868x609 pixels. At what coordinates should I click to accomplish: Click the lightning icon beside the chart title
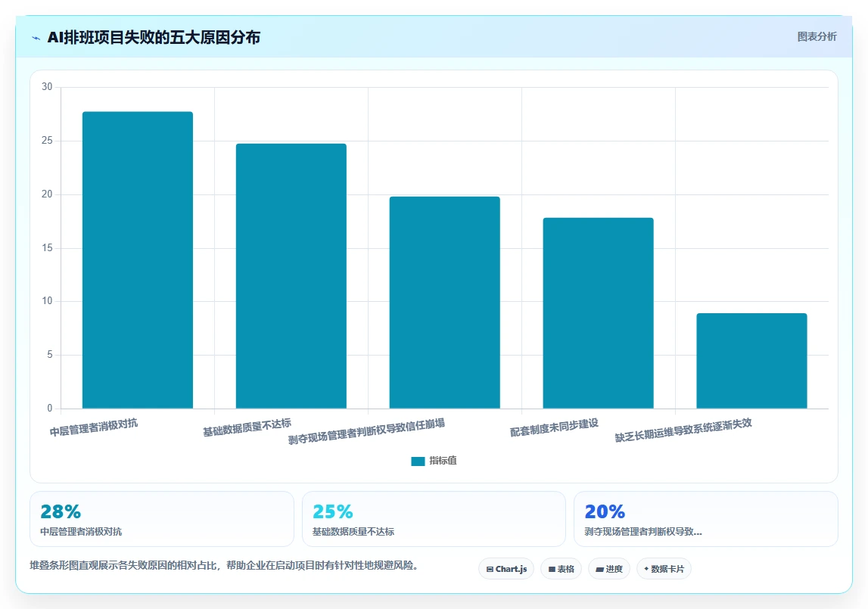[x=36, y=38]
